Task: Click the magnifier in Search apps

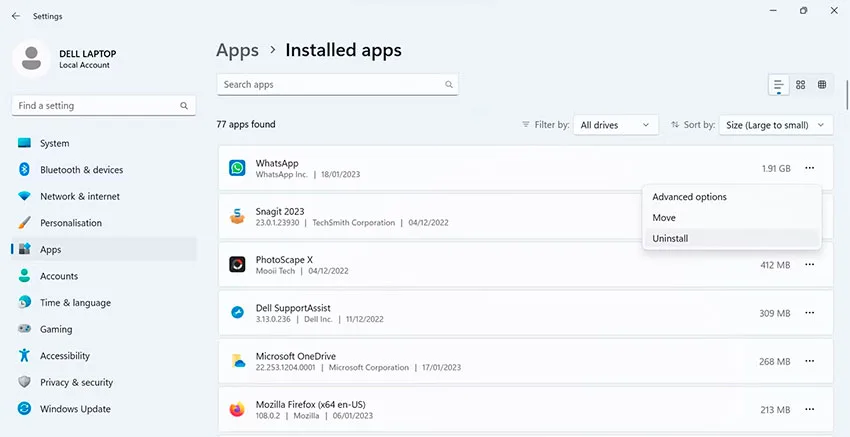Action: click(449, 85)
